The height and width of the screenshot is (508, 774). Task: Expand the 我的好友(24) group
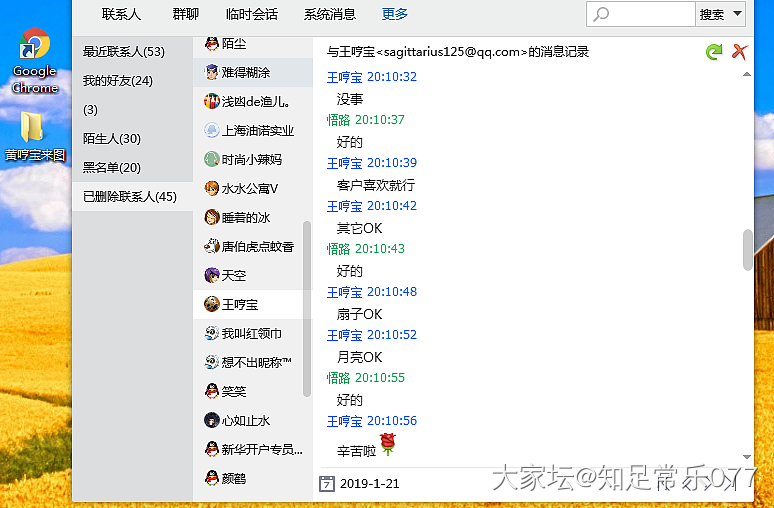[118, 80]
